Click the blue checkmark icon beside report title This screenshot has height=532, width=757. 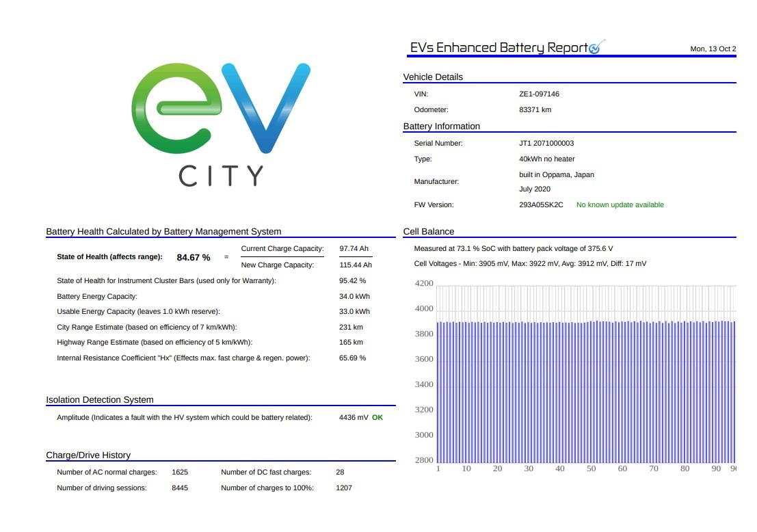point(596,48)
